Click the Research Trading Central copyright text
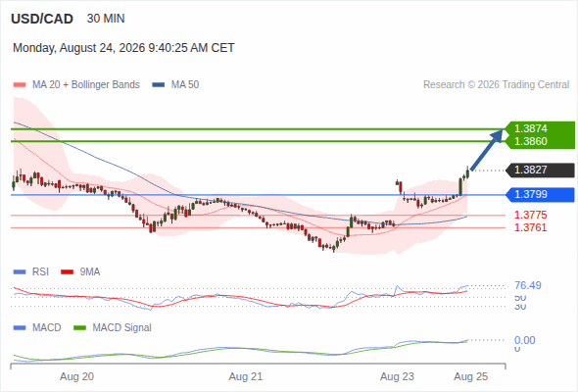The height and width of the screenshot is (392, 578). tap(496, 85)
